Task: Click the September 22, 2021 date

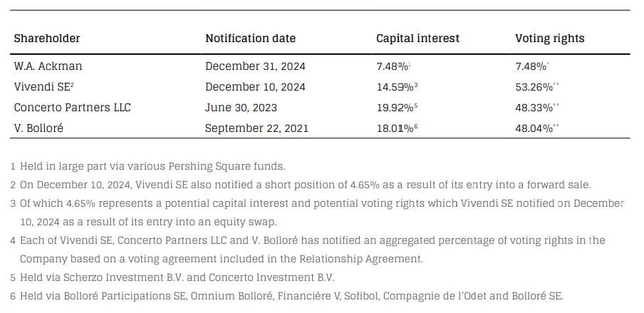Action: click(256, 128)
